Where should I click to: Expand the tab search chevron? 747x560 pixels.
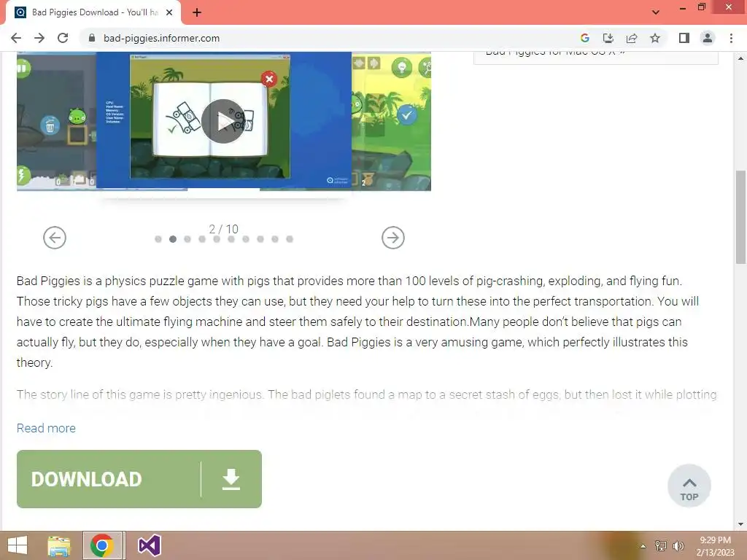(x=656, y=12)
